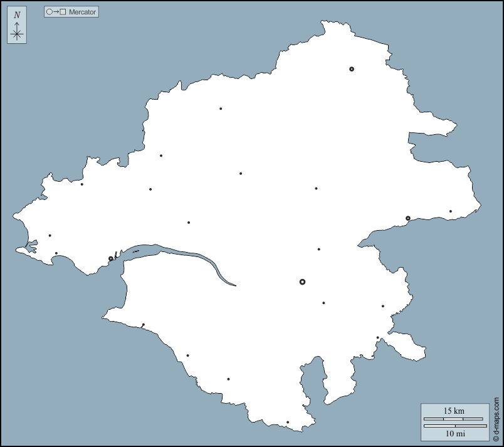Click the southernmost dot marker on the map
This screenshot has height=447, width=504.
(288, 423)
